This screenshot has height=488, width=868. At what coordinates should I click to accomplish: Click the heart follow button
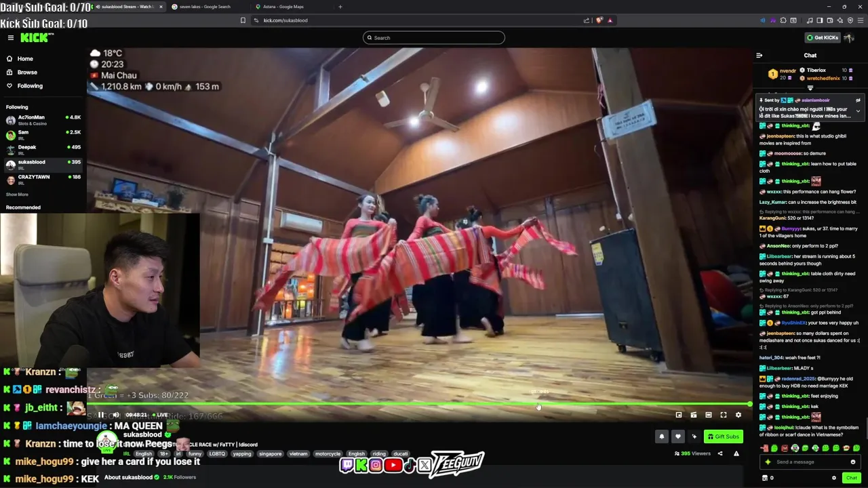(677, 436)
